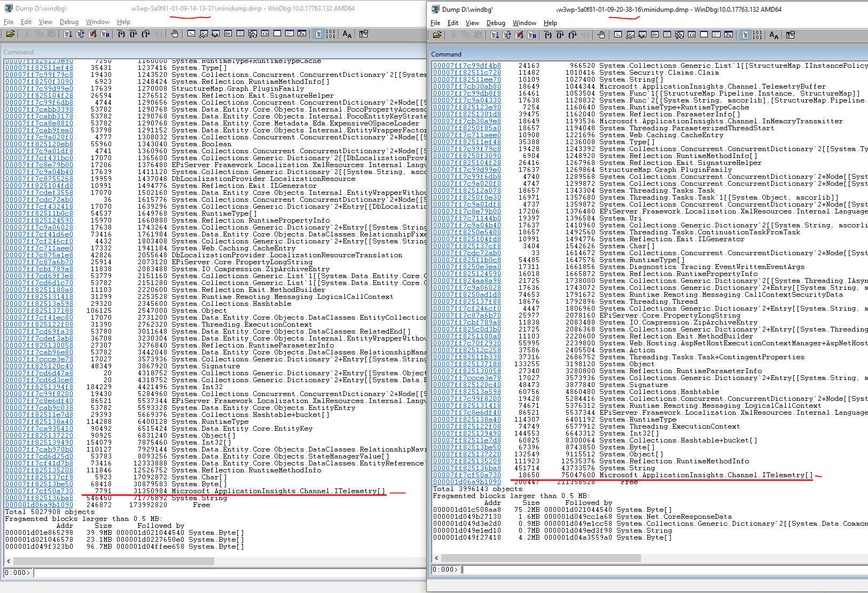Toggle Source Mode Off in right window
The image size is (868, 593).
(757, 35)
